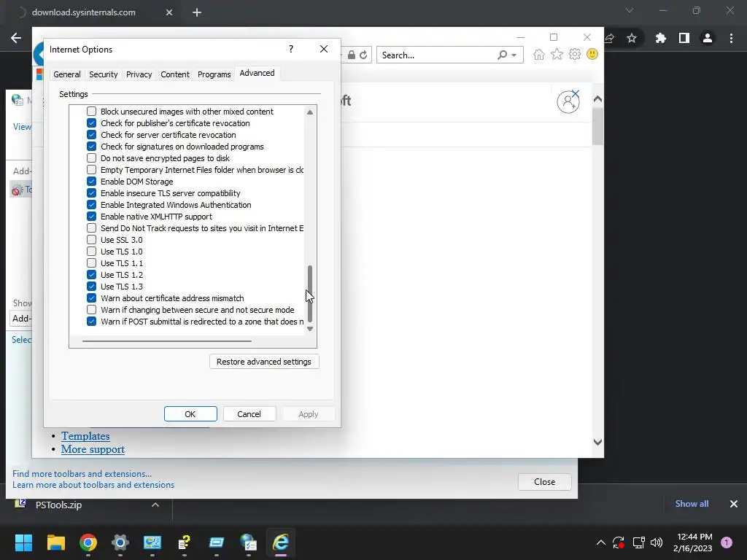Bookmark page with Chrome star icon
The width and height of the screenshot is (747, 560).
click(x=632, y=38)
